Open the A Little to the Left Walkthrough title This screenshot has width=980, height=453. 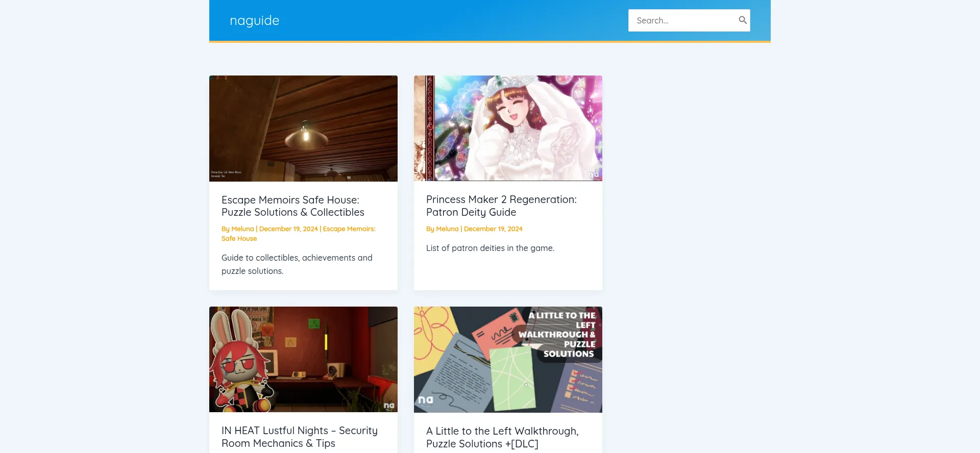502,437
